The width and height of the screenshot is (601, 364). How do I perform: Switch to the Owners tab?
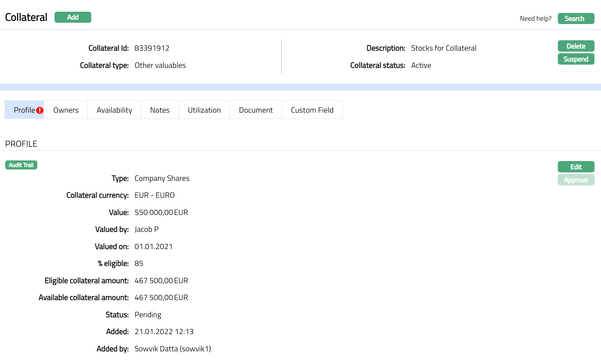[x=66, y=110]
